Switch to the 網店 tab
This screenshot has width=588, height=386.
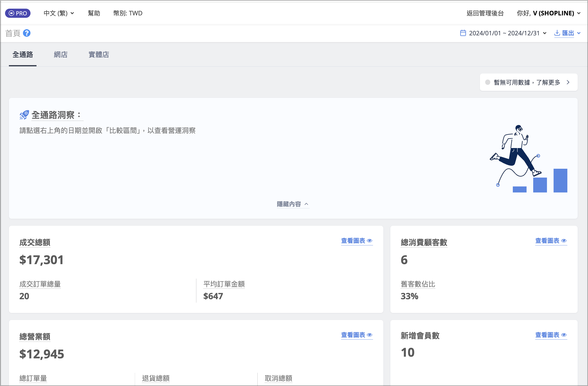click(61, 55)
